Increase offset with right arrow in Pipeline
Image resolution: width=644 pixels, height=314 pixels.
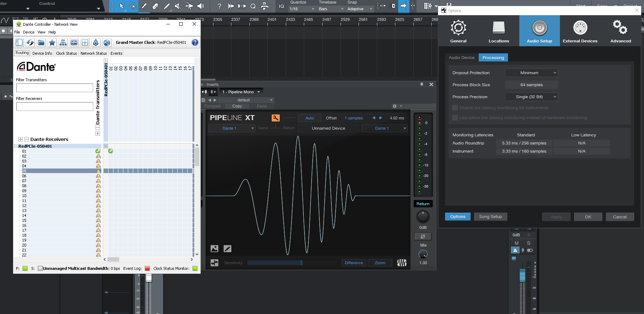pyautogui.click(x=380, y=118)
